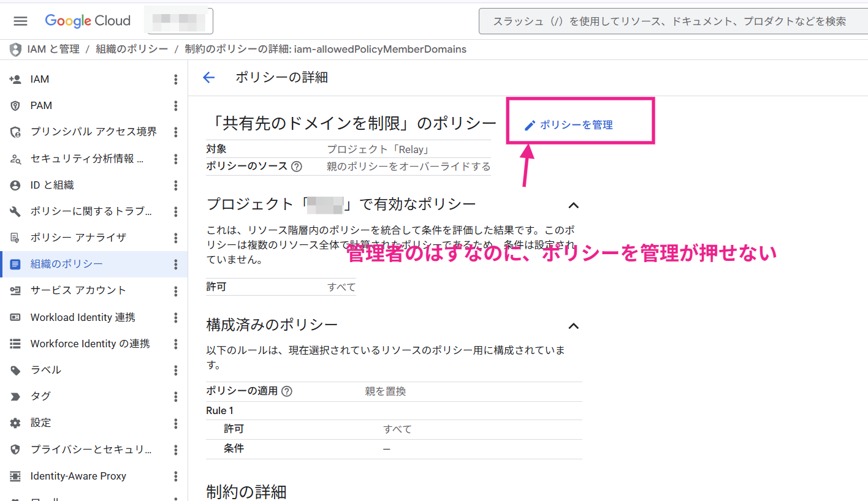
Task: Click the プリンシパル アクセス境界 icon
Action: point(16,132)
